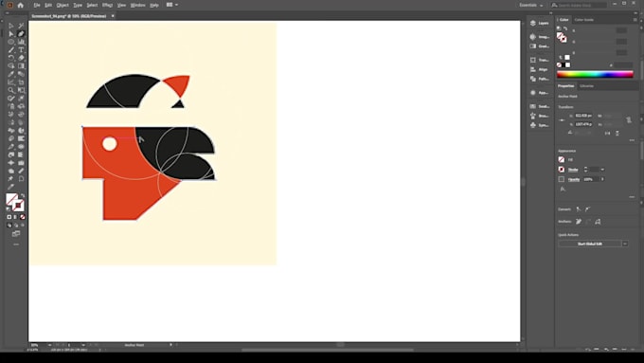
Task: Cut path at selected anchors icon
Action: click(598, 222)
